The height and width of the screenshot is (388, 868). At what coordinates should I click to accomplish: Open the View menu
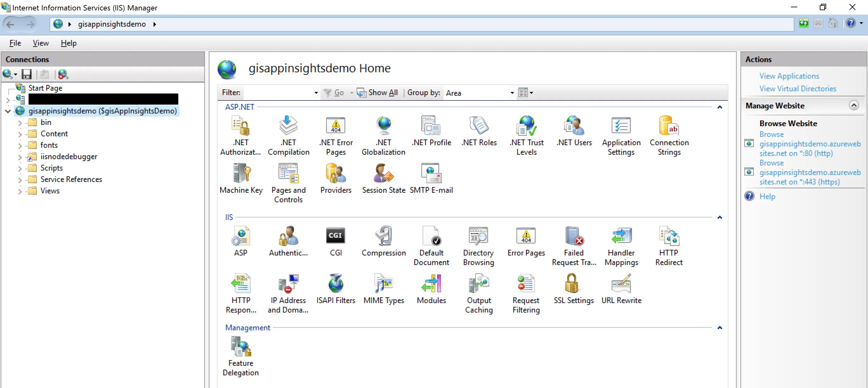point(41,43)
